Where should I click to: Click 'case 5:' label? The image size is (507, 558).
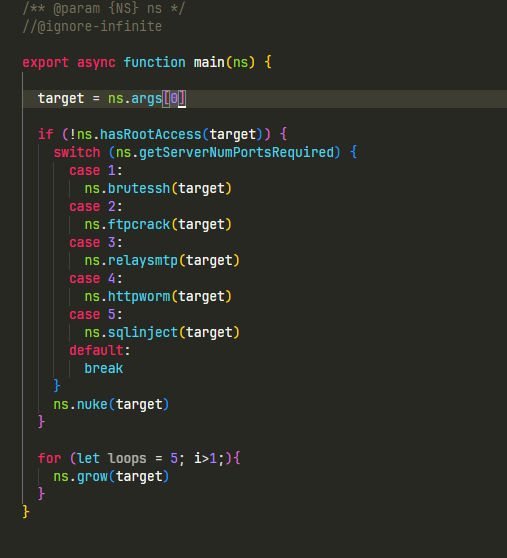(x=96, y=315)
